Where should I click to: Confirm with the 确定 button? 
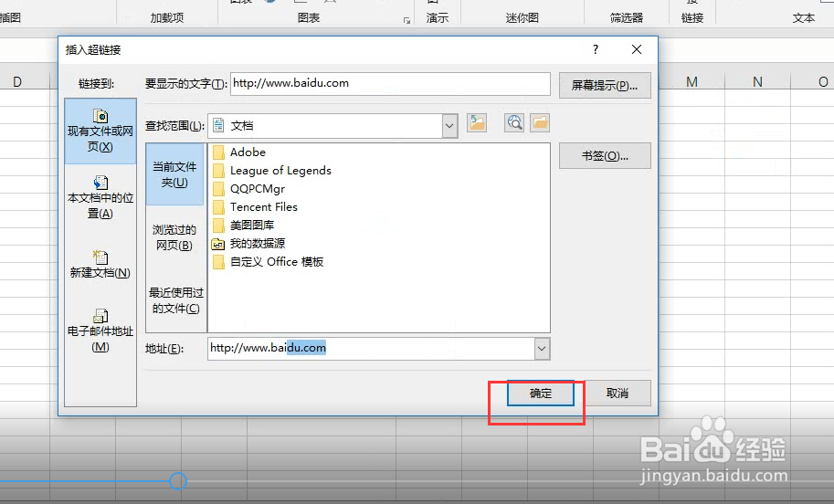[x=541, y=394]
